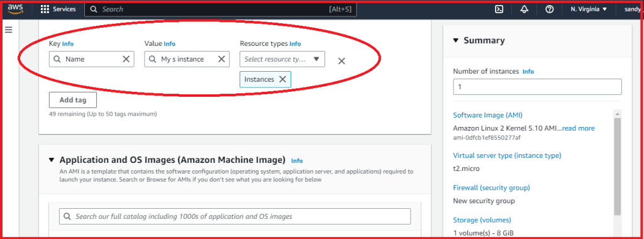This screenshot has width=644, height=239.
Task: Collapse Application and OS Images section
Action: pyautogui.click(x=52, y=160)
